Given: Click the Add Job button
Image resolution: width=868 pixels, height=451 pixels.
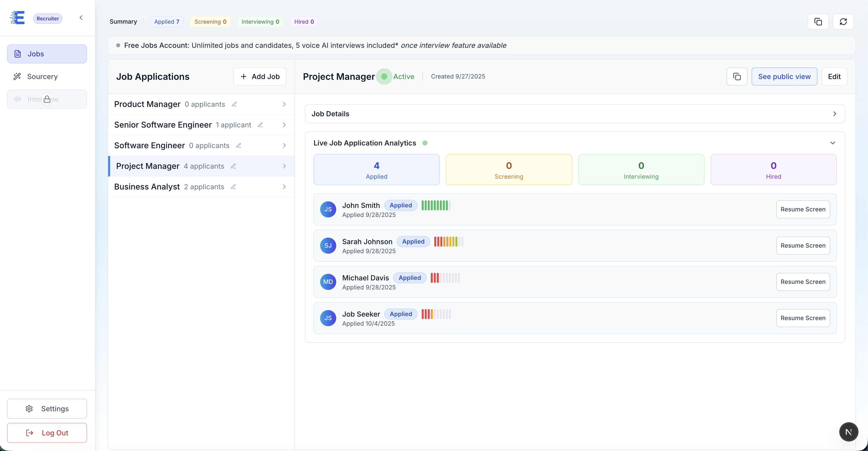Looking at the screenshot, I should [x=259, y=77].
